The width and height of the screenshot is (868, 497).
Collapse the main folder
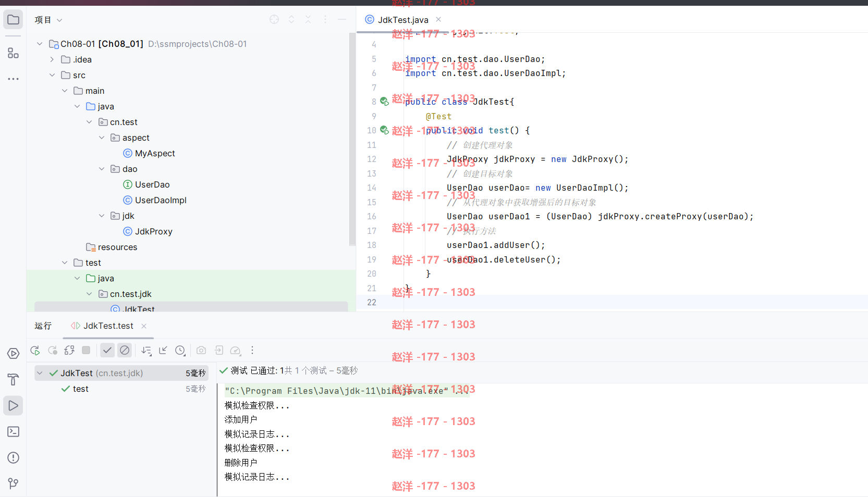click(x=64, y=91)
